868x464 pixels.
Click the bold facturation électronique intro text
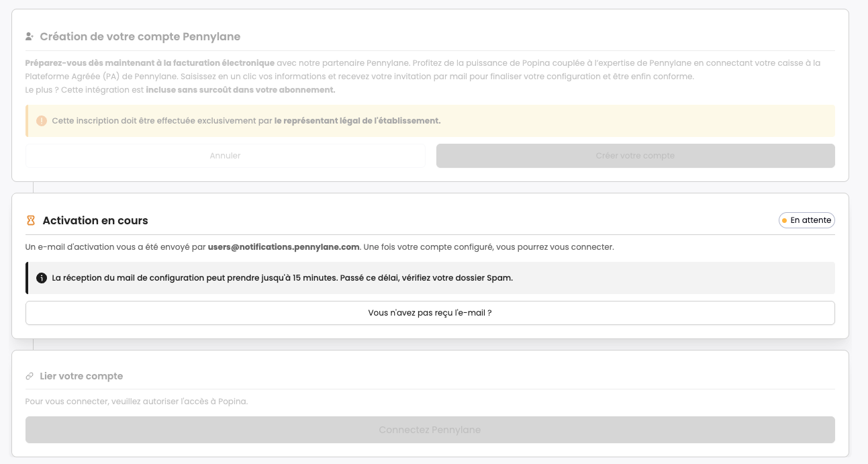(x=150, y=63)
